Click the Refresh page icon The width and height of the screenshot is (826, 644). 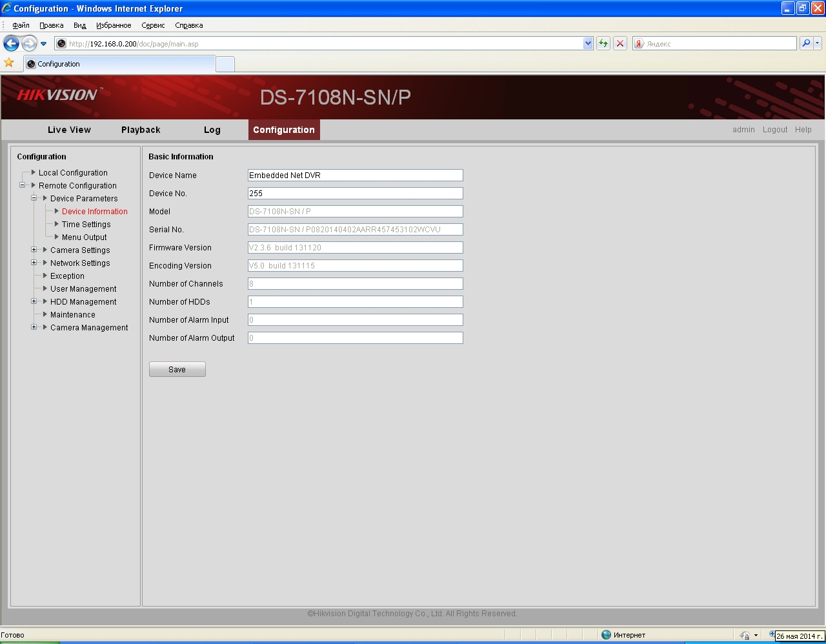coord(603,43)
